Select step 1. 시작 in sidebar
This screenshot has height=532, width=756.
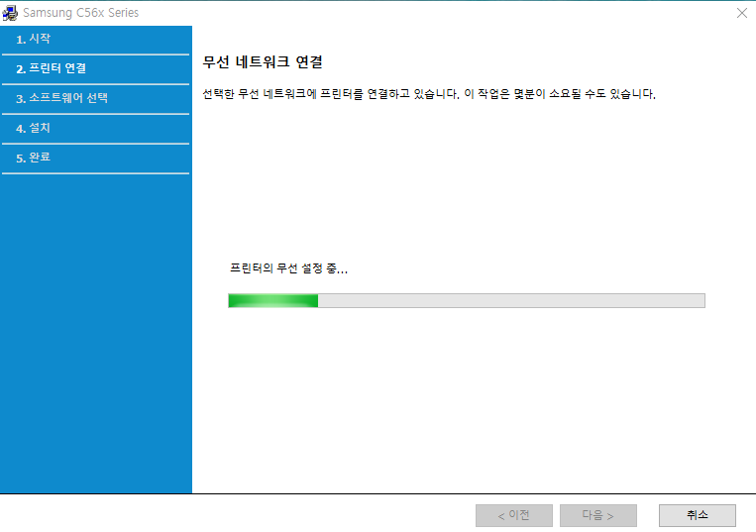click(96, 40)
